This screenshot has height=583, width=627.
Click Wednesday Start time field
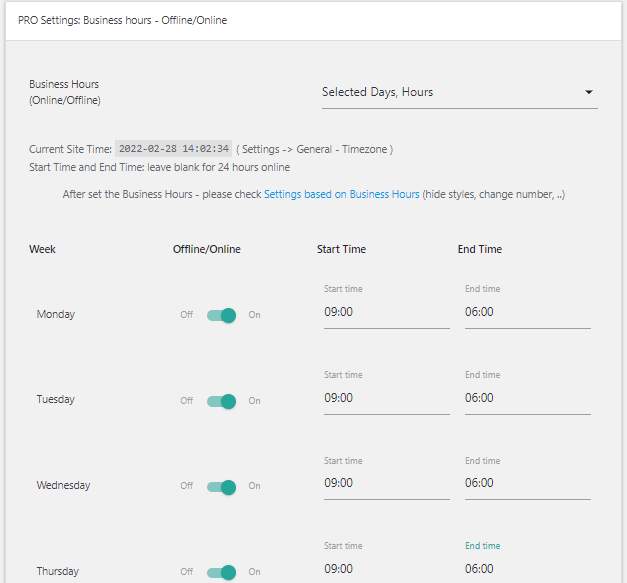(386, 483)
